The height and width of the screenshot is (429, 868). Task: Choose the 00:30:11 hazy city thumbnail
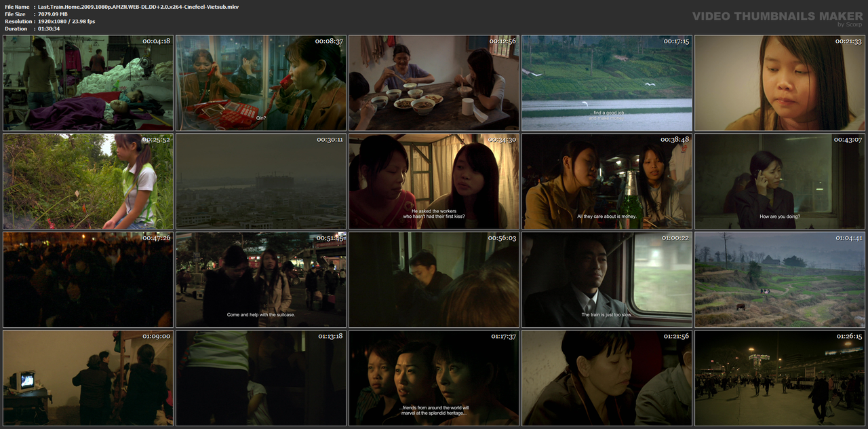pos(261,181)
